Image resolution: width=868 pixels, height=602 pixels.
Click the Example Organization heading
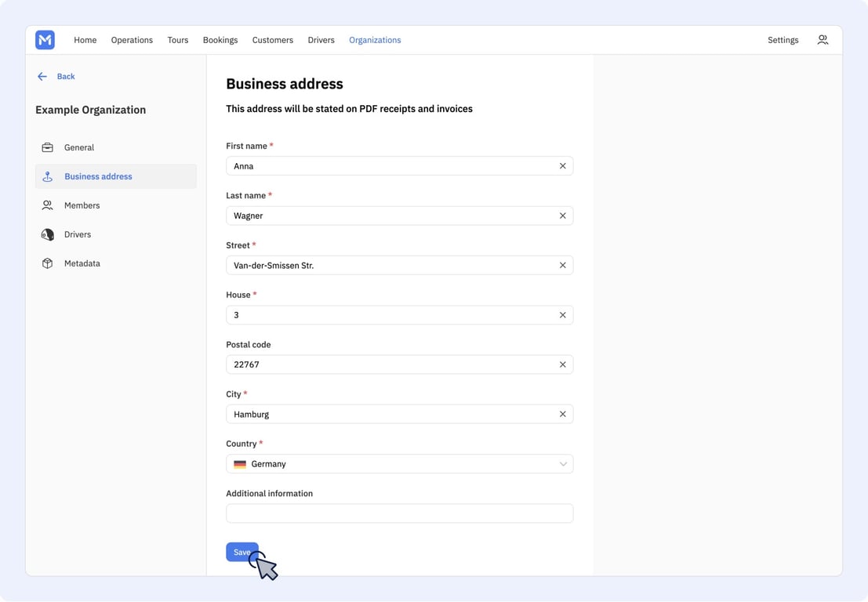tap(91, 110)
